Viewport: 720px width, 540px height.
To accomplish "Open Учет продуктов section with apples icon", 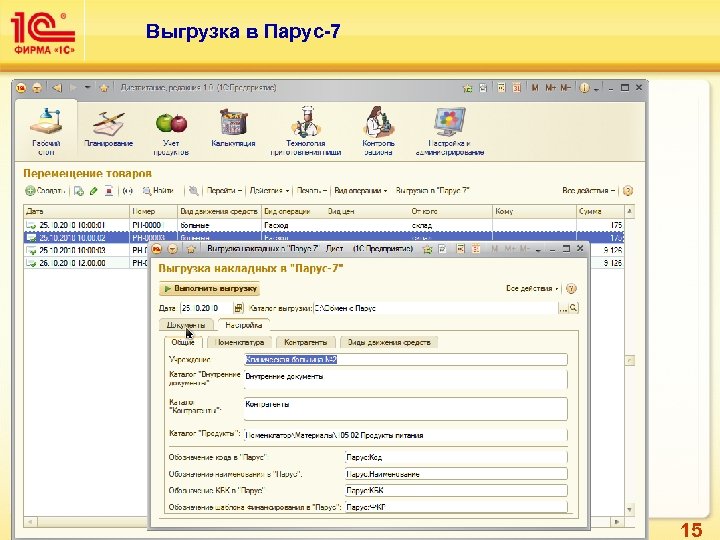I will [x=171, y=133].
